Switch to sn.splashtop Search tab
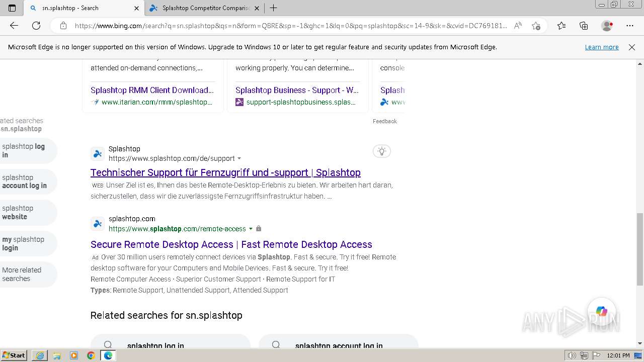644x362 pixels. click(84, 8)
